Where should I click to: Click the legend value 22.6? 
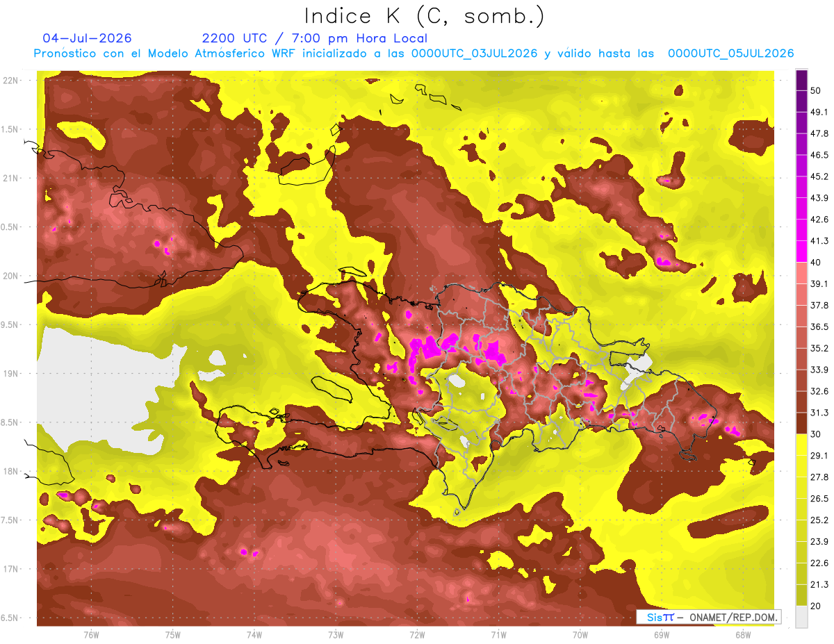(x=819, y=563)
